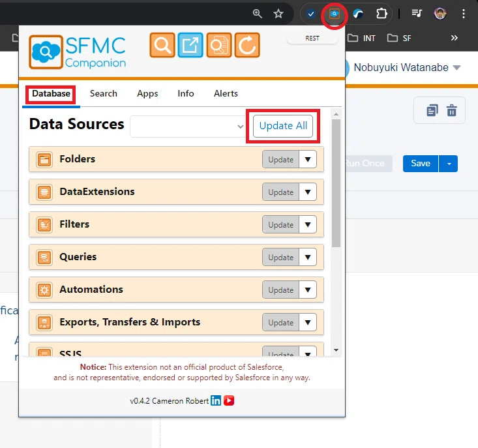Click Update for DataExtensions

point(281,192)
